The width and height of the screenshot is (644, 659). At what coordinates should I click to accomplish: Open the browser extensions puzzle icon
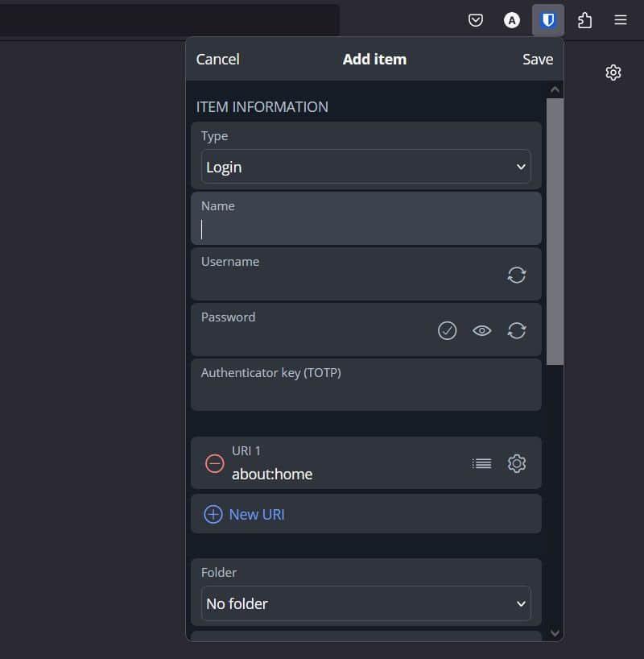(x=584, y=20)
